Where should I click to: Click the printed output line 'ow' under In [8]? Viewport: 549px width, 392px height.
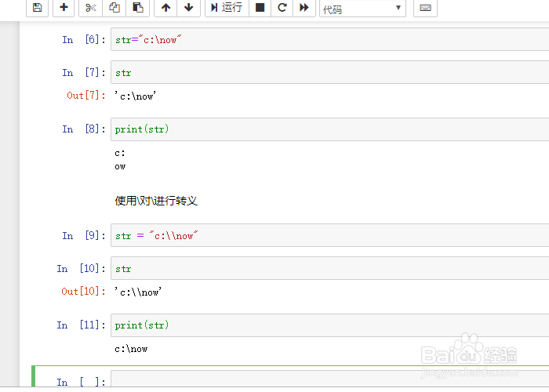[x=120, y=166]
